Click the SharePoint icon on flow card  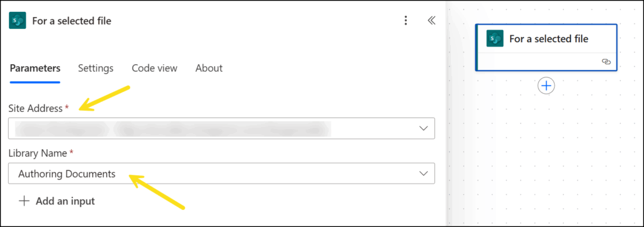[x=495, y=38]
